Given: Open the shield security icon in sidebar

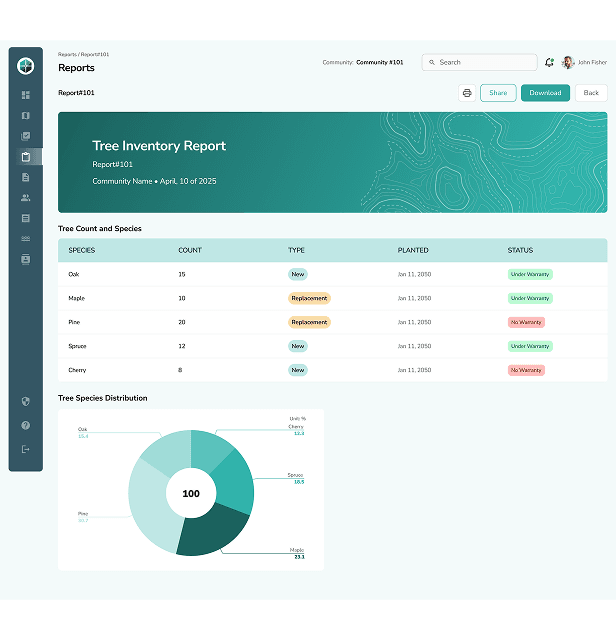Looking at the screenshot, I should [x=26, y=401].
